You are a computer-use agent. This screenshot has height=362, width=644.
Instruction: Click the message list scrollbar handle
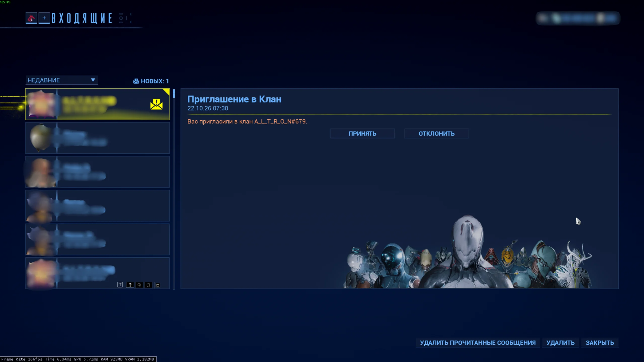tap(174, 94)
